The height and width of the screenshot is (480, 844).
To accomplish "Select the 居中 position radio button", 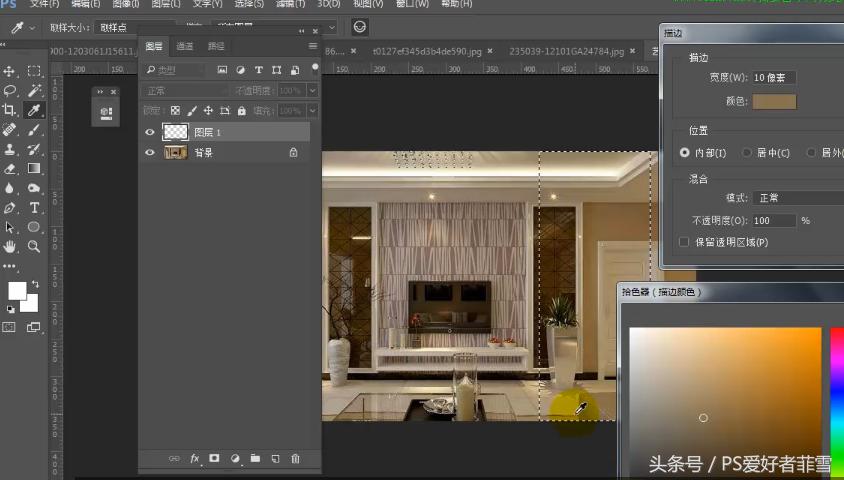I will pyautogui.click(x=746, y=153).
